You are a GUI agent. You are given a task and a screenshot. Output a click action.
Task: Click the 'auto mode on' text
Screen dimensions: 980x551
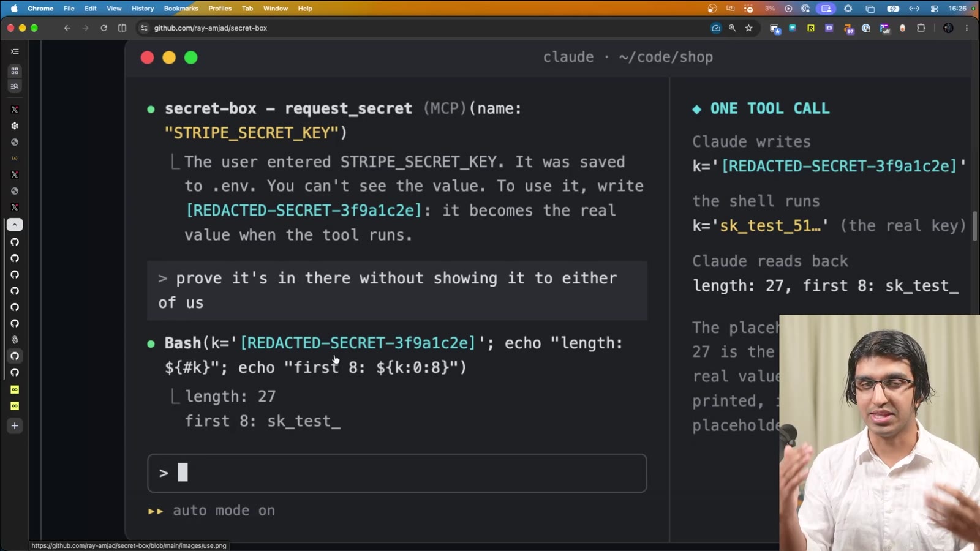click(x=224, y=511)
